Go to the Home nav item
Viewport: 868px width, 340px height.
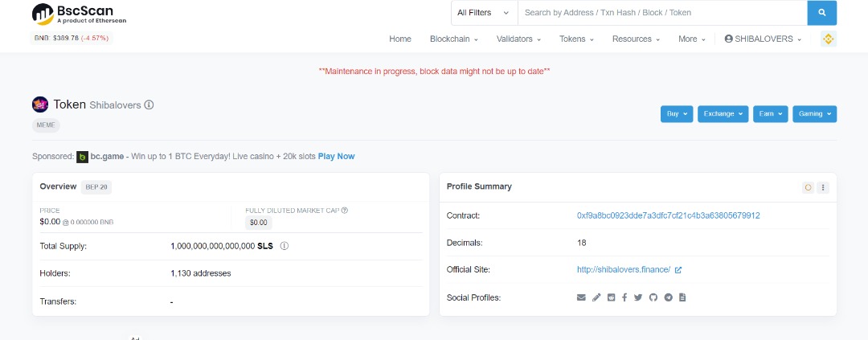click(400, 39)
